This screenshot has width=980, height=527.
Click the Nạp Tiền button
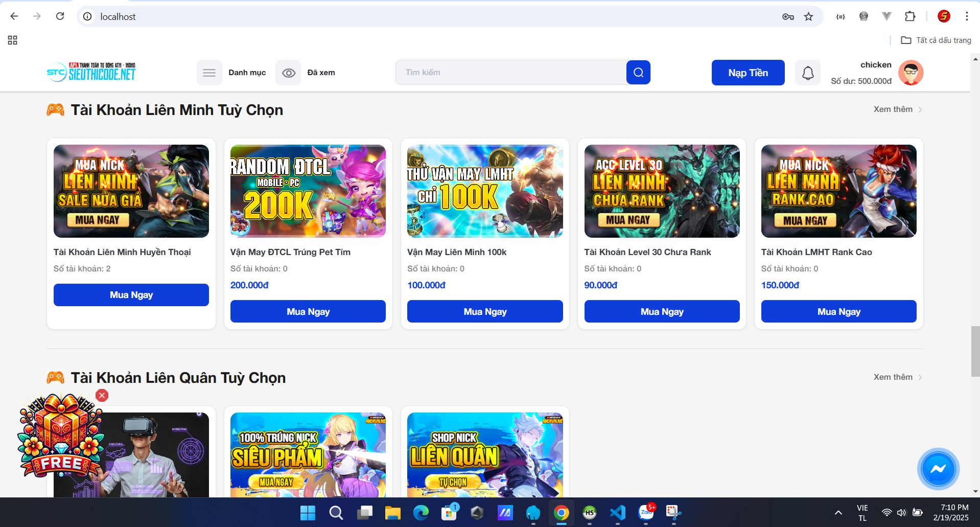(x=748, y=73)
